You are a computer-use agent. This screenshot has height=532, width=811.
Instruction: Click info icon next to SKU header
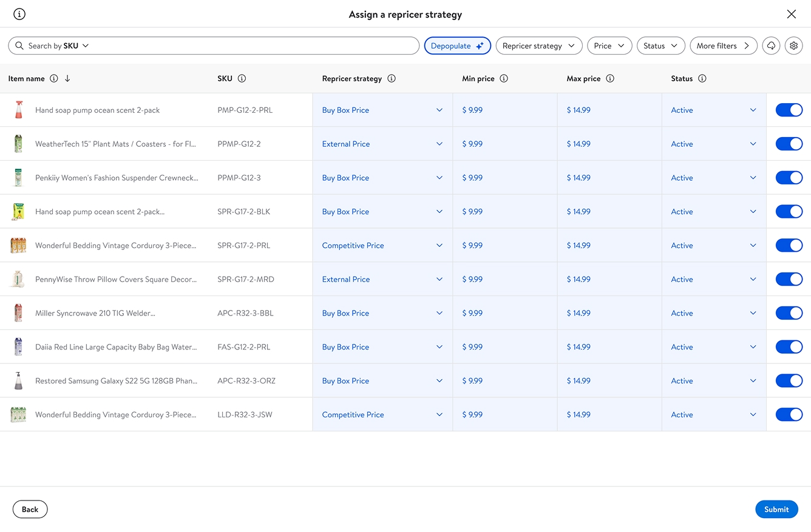pos(242,78)
